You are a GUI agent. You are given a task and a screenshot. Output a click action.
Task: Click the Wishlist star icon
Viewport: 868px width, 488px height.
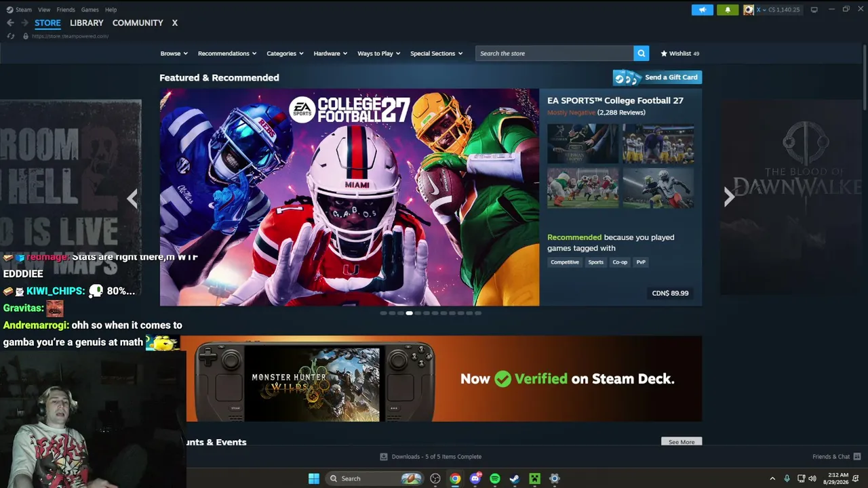664,54
